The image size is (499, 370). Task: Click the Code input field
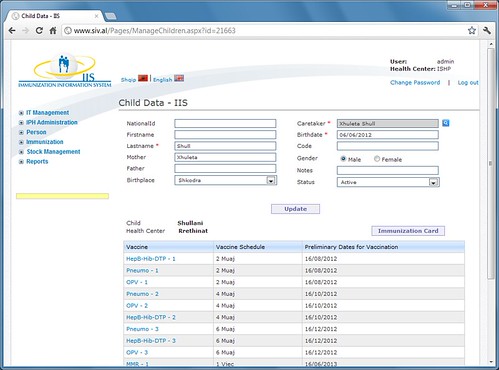click(388, 146)
